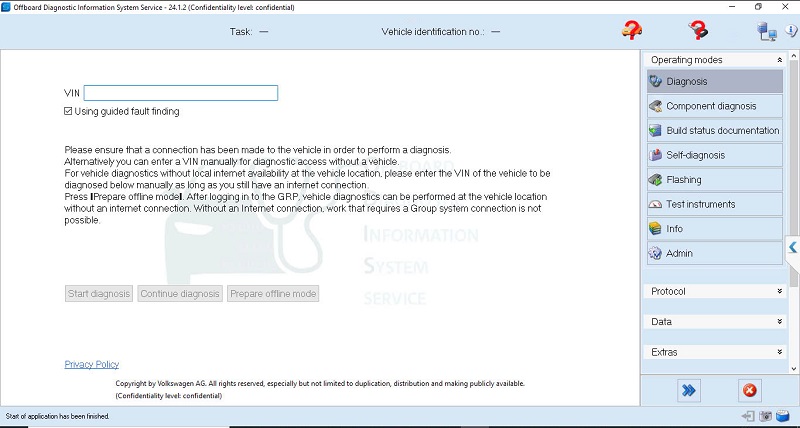The width and height of the screenshot is (800, 428).
Task: Switch to Component diagnosis mode
Action: tap(714, 106)
